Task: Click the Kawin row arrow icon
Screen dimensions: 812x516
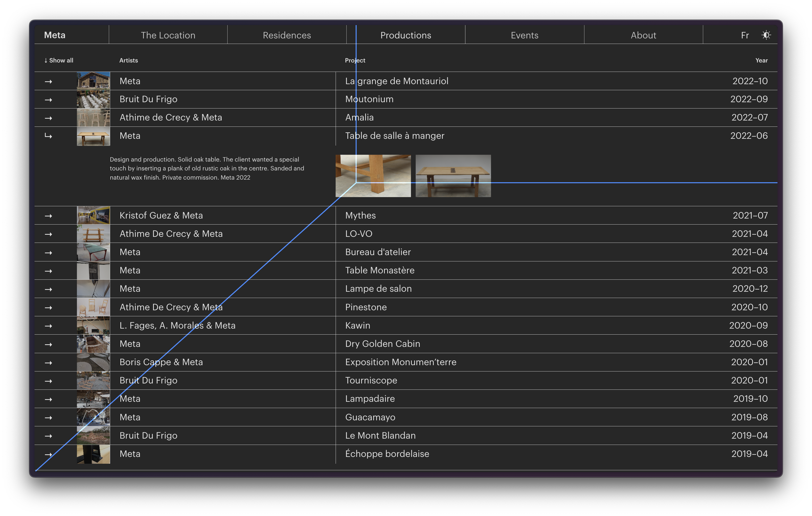Action: [x=48, y=326]
